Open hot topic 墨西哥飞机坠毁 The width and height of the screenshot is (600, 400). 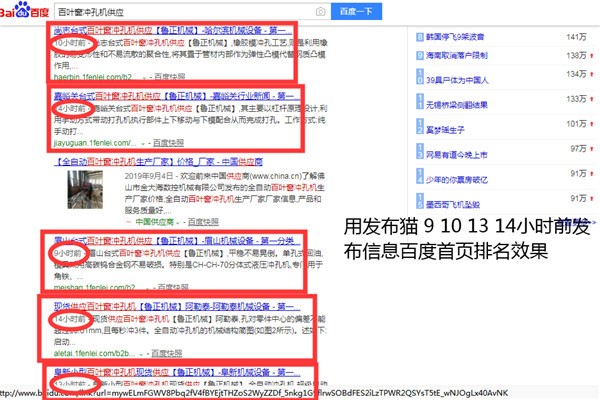453,205
